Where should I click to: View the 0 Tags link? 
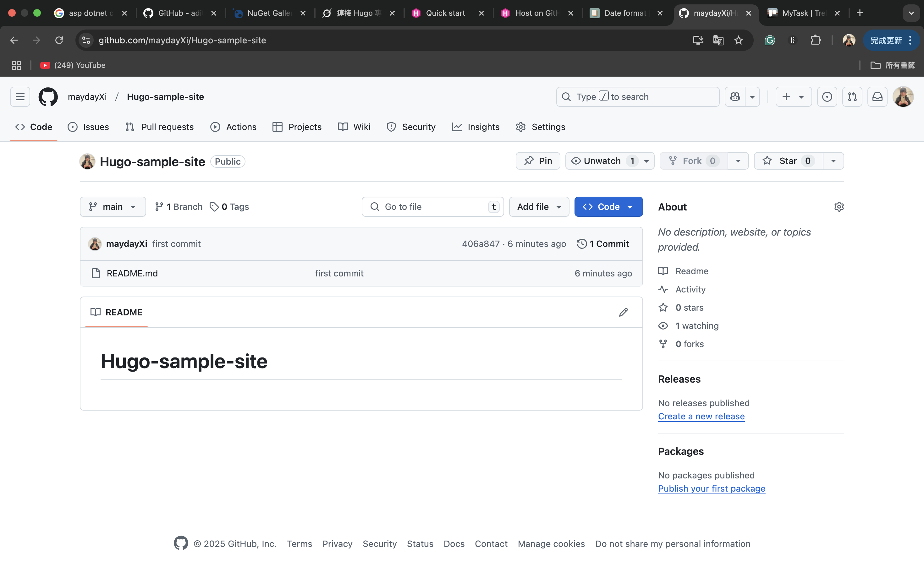tap(229, 207)
